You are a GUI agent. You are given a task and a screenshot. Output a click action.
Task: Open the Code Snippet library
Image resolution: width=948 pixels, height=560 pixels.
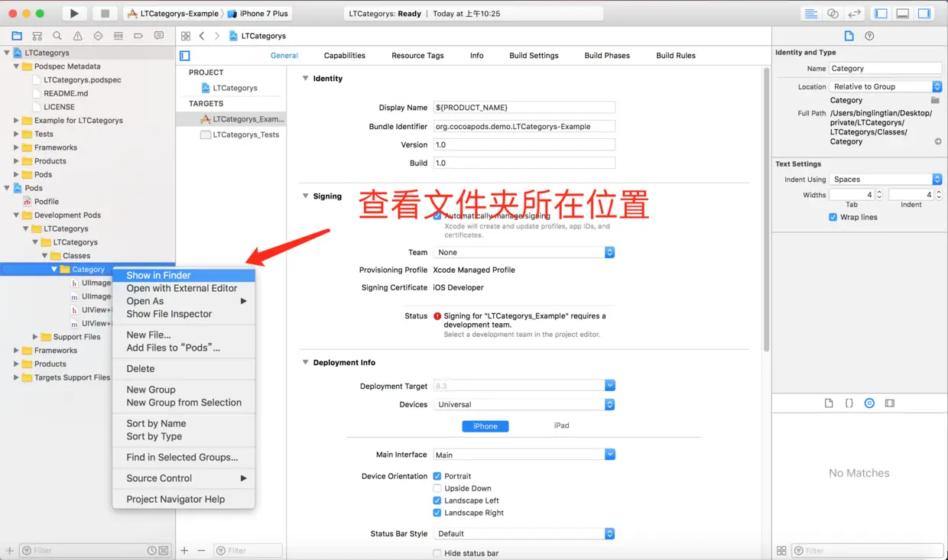coord(849,403)
